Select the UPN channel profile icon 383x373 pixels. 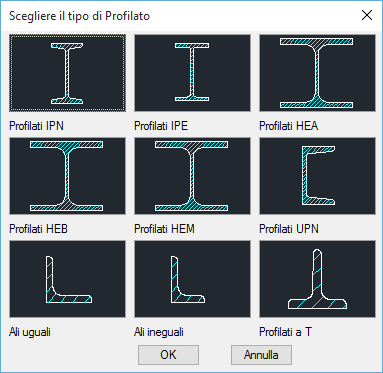click(x=318, y=176)
